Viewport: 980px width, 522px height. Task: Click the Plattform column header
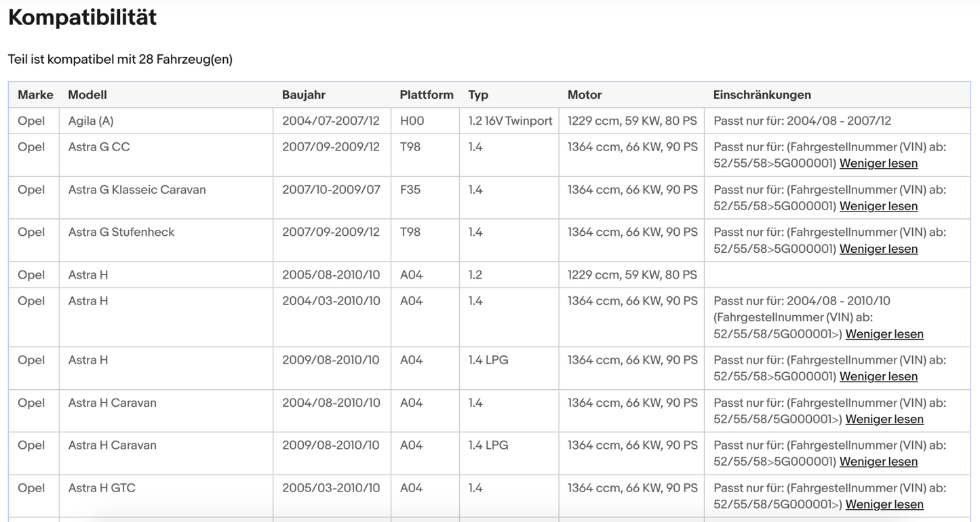pyautogui.click(x=427, y=95)
